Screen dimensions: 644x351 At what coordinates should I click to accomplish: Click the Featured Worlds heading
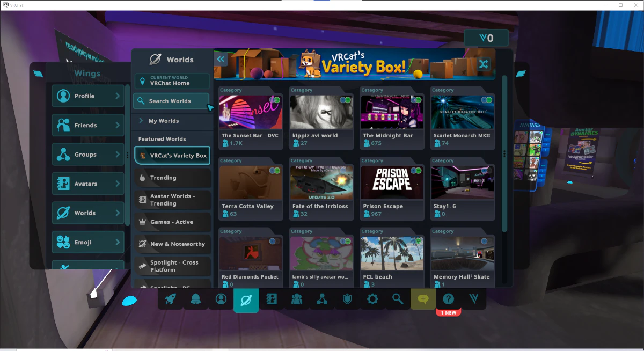coord(162,139)
